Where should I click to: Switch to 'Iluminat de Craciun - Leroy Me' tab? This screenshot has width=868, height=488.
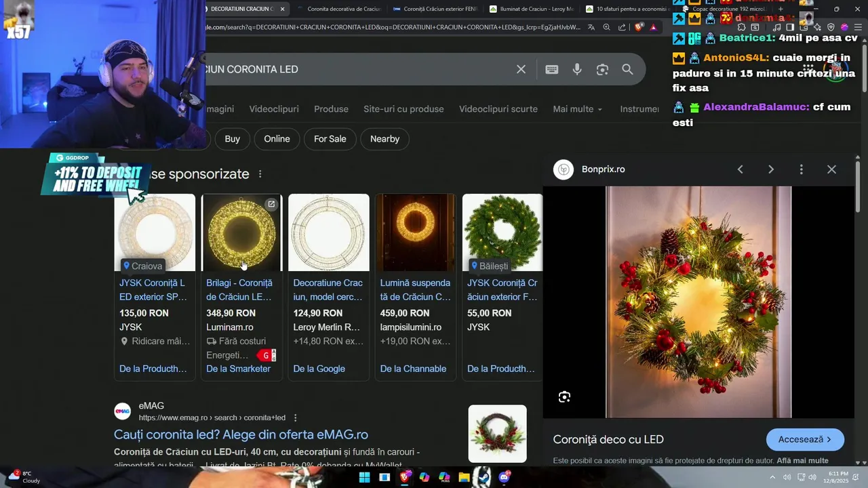coord(532,9)
